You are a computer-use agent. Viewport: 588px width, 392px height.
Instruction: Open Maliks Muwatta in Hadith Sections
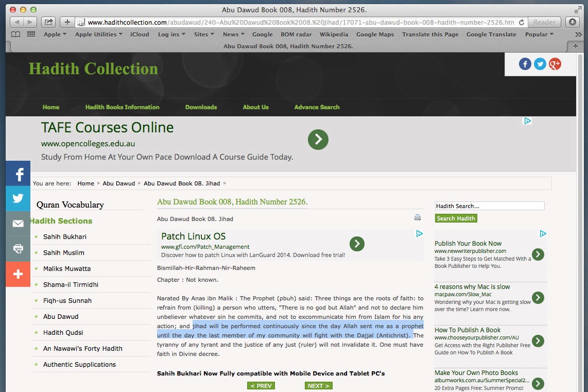67,268
